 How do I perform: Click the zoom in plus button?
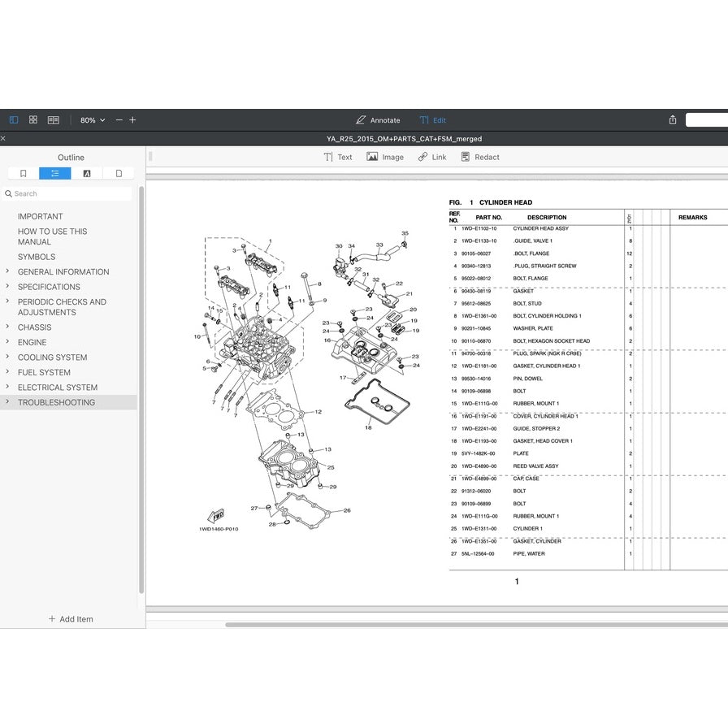132,120
